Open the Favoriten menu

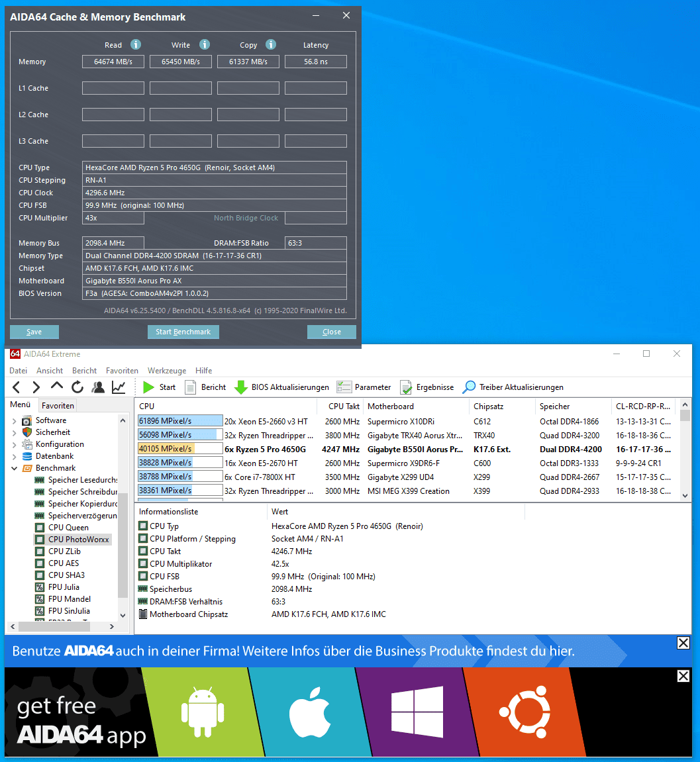point(122,371)
